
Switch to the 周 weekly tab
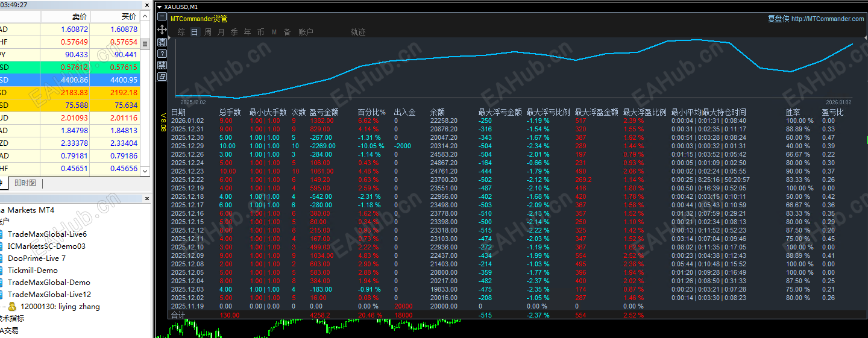tap(208, 32)
